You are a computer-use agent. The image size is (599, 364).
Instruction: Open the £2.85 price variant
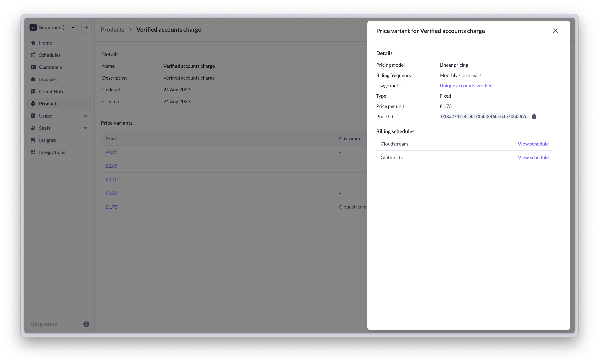click(x=111, y=166)
